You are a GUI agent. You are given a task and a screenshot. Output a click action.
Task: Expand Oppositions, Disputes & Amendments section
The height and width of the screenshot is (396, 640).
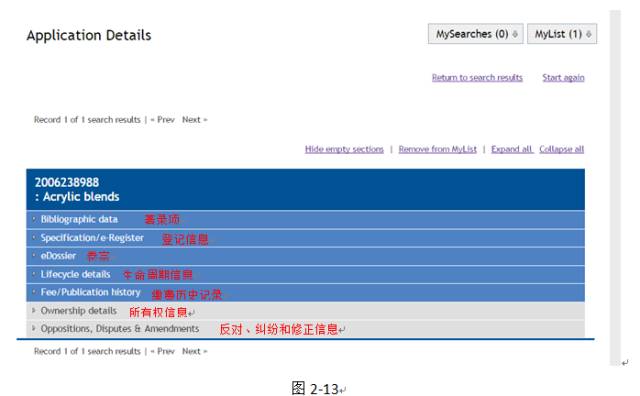(305, 329)
